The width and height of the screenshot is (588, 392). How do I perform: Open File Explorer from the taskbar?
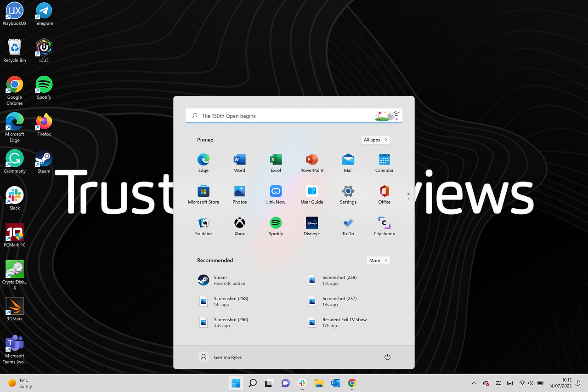coord(319,383)
